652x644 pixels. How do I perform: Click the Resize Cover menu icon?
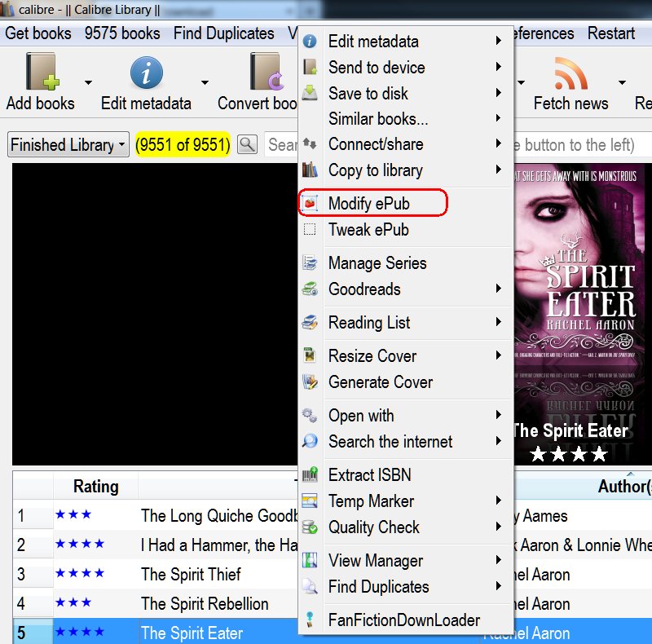[310, 355]
